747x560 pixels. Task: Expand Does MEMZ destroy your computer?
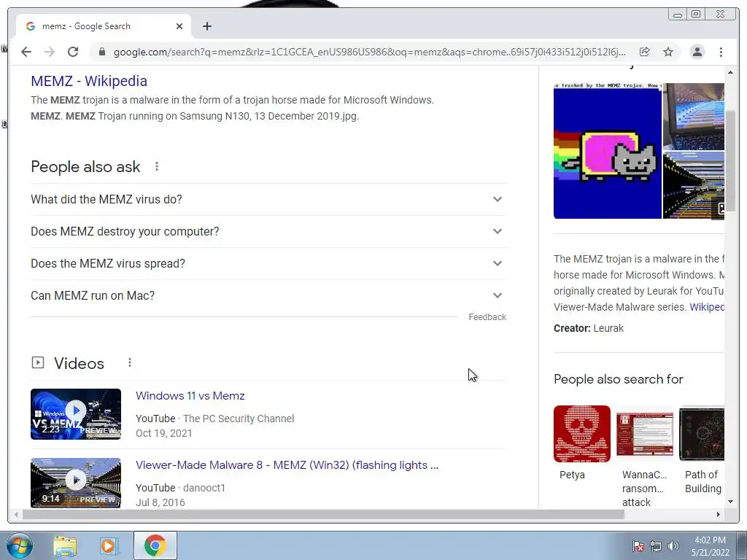pos(268,231)
